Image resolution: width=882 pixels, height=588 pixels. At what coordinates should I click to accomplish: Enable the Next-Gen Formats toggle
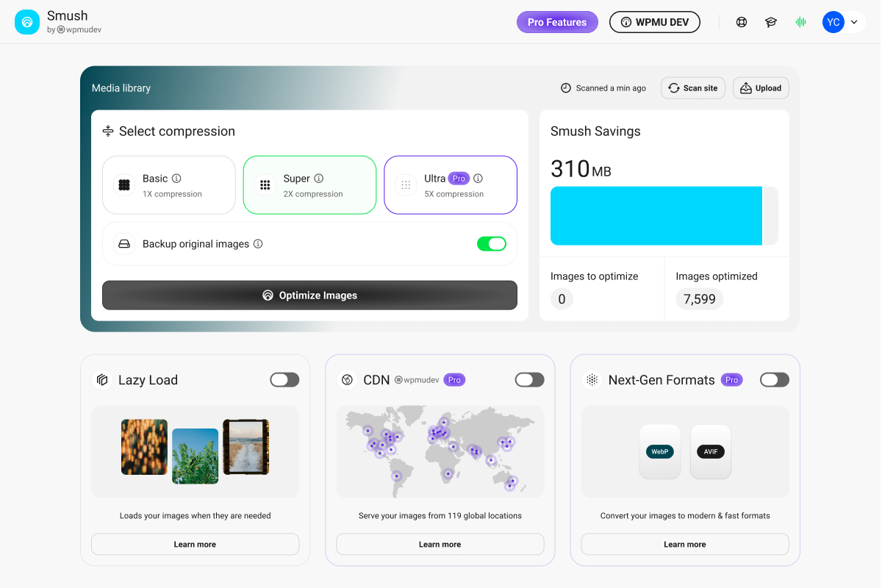[x=774, y=380]
